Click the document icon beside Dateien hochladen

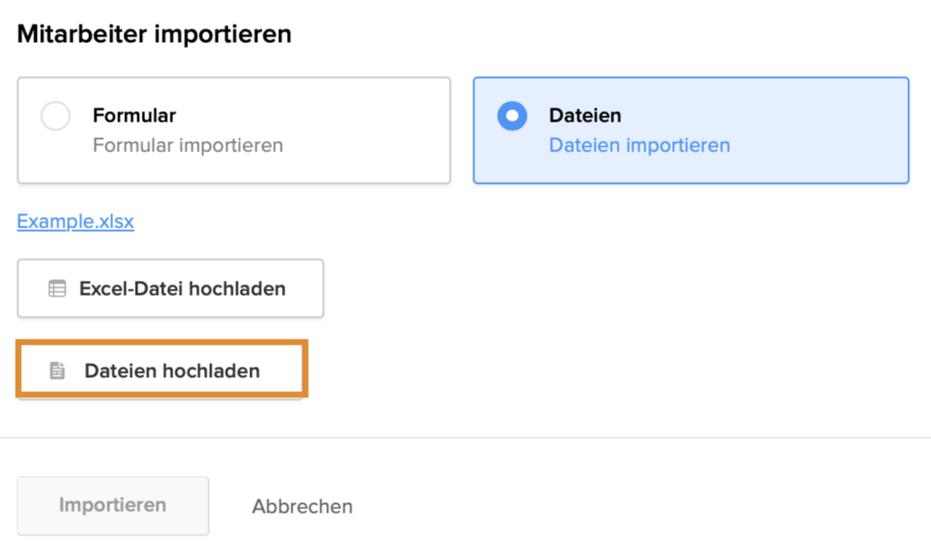[57, 371]
